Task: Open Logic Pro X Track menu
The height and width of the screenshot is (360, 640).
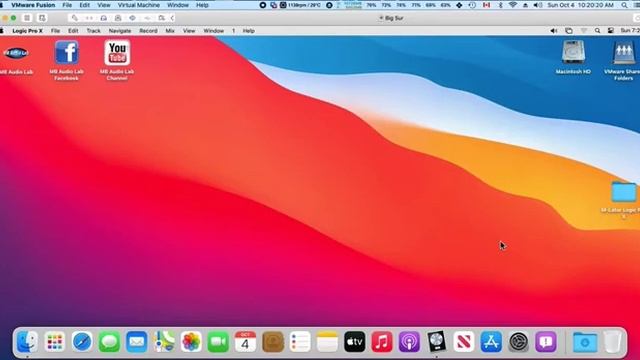Action: [93, 31]
